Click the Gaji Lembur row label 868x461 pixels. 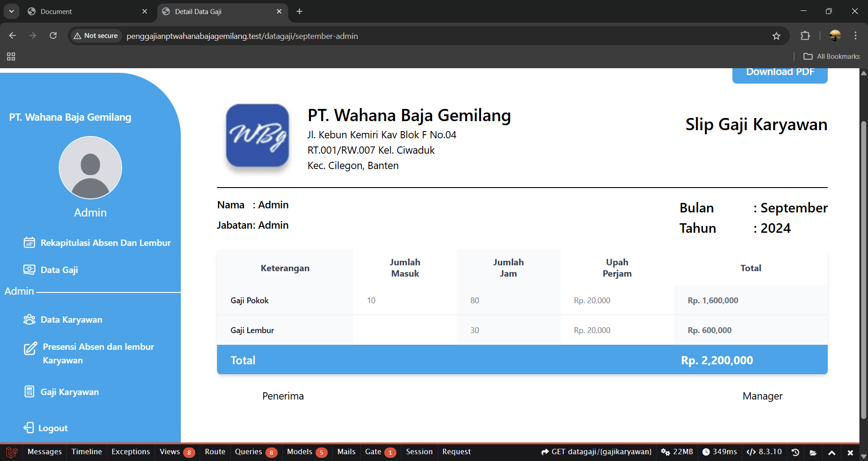[x=252, y=330]
